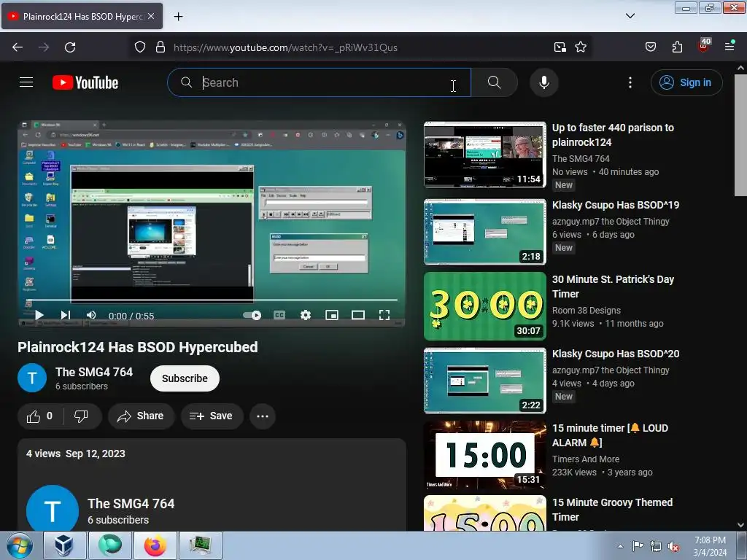Show hidden system tray icons
Image resolution: width=747 pixels, height=560 pixels.
pyautogui.click(x=620, y=546)
